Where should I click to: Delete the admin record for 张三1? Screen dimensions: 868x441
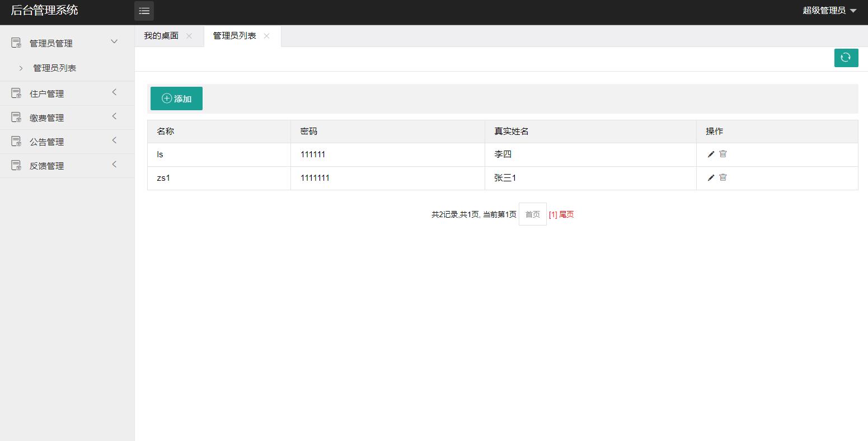(x=722, y=177)
